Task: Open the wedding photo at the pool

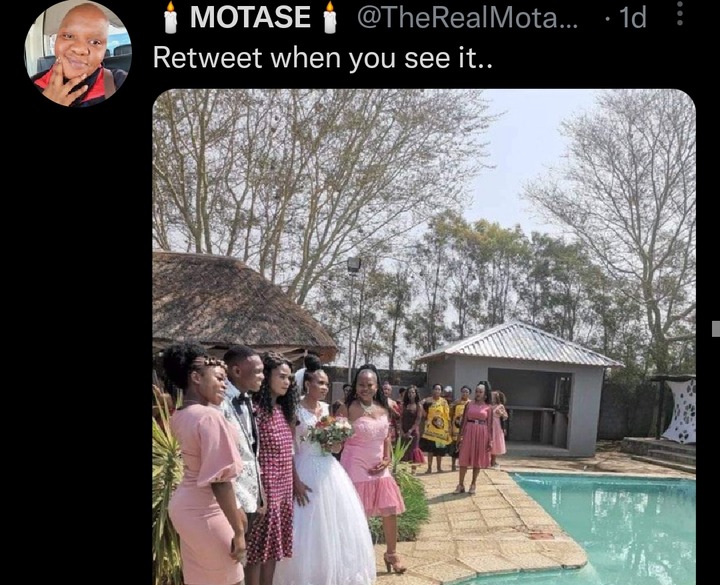Action: tap(424, 337)
